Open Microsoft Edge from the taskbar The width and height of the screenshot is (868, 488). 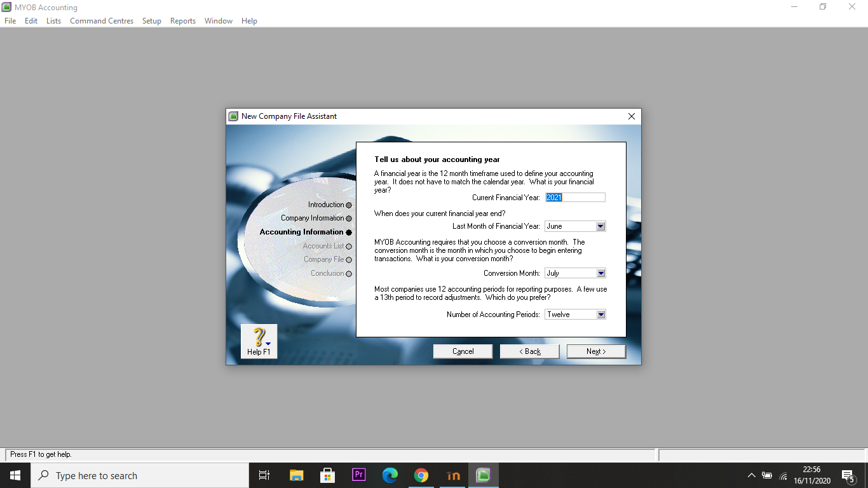(x=390, y=475)
